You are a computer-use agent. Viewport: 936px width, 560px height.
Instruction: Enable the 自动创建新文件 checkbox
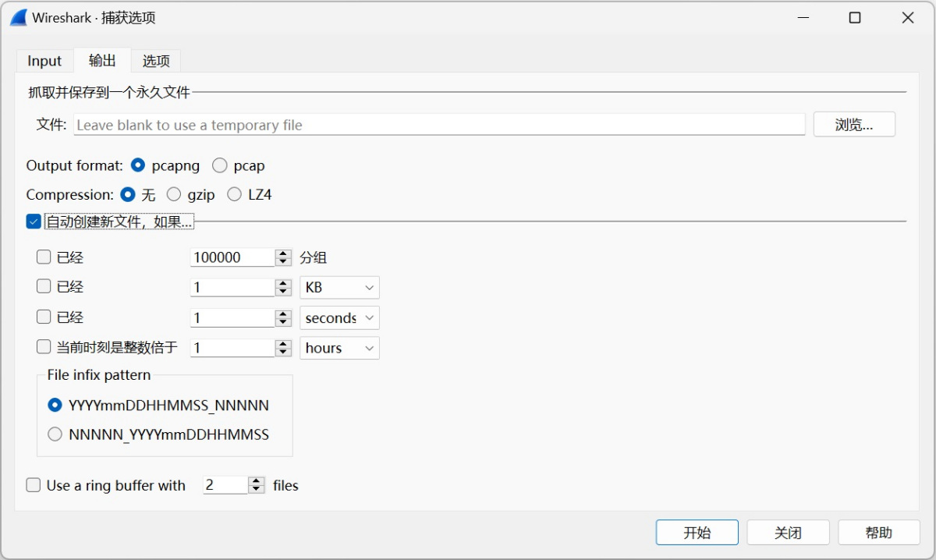tap(34, 222)
